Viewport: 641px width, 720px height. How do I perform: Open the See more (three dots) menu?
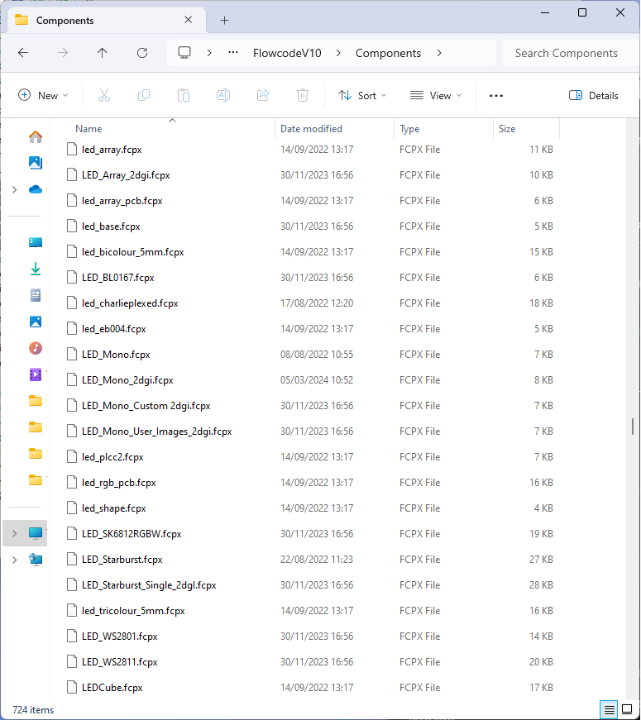(x=496, y=95)
